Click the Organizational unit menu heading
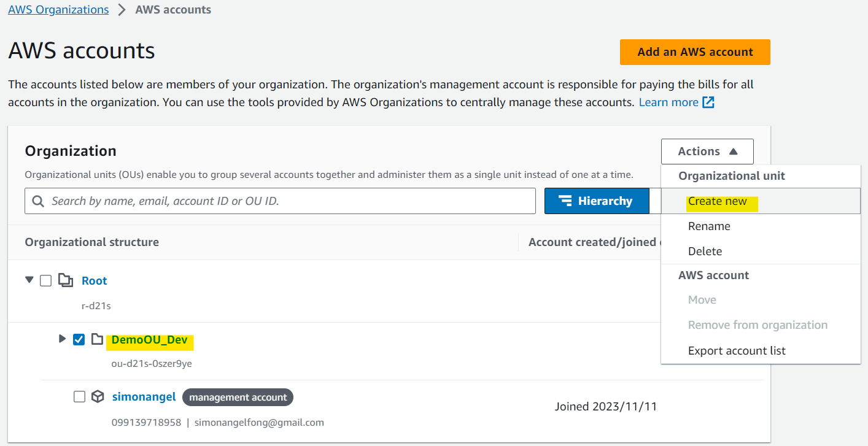The width and height of the screenshot is (868, 446). point(732,176)
